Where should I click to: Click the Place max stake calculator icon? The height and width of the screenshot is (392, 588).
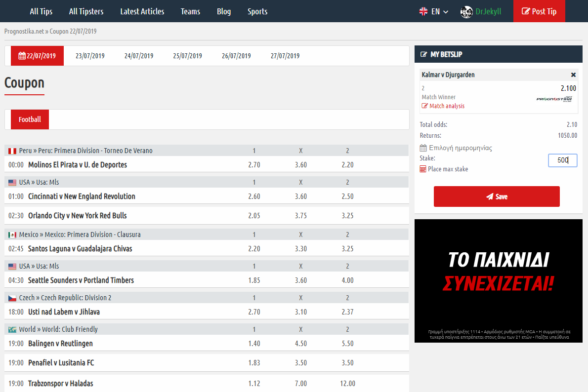coord(423,169)
